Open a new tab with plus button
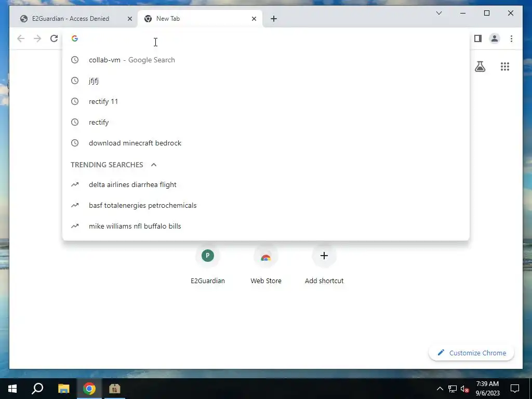Image resolution: width=532 pixels, height=399 pixels. [x=273, y=19]
